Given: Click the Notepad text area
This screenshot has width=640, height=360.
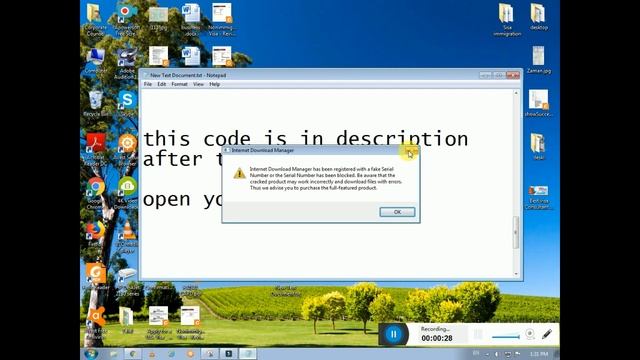Looking at the screenshot, I should (327, 184).
